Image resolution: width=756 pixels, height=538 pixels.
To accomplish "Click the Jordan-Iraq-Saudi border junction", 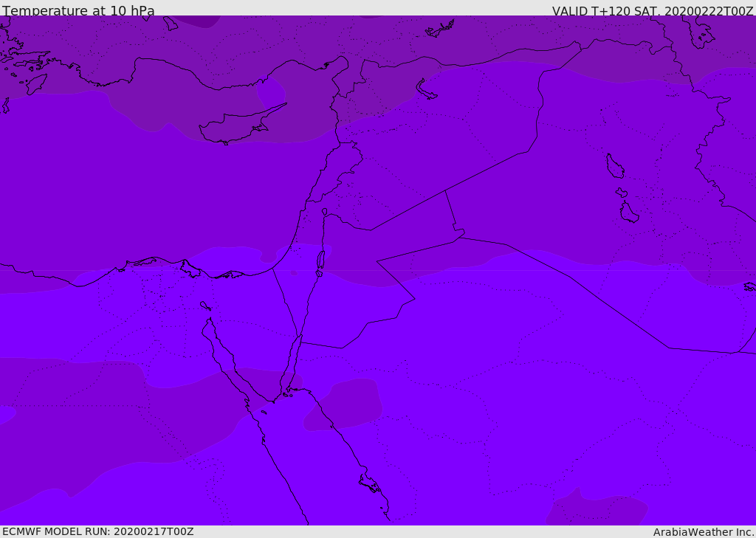I will point(461,234).
